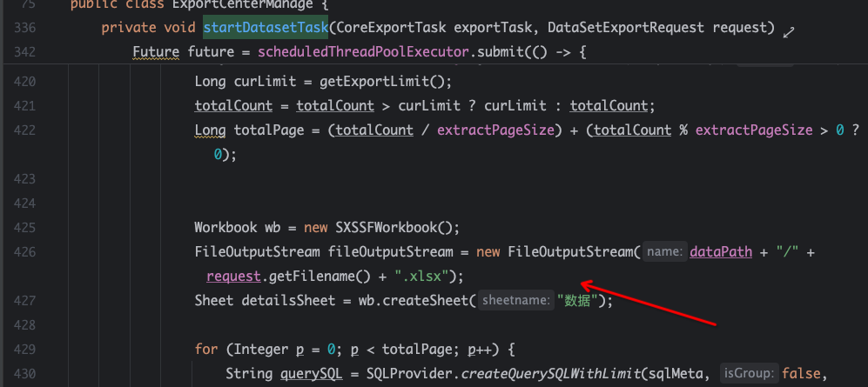Screen dimensions: 868x387
Task: Click line number 422 in the gutter
Action: click(x=25, y=130)
